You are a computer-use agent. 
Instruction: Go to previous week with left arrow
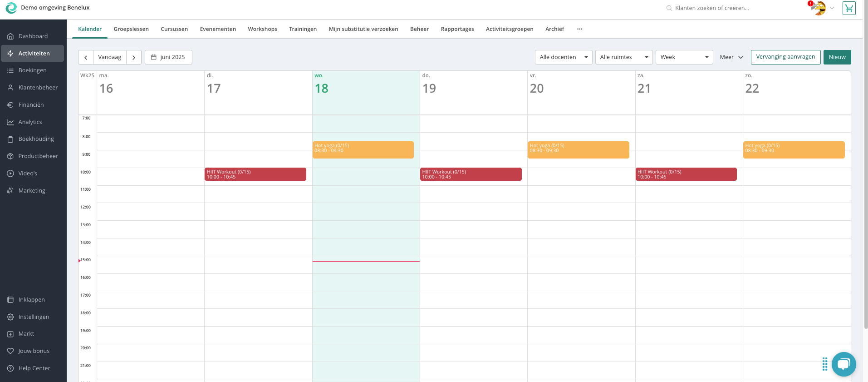(x=86, y=57)
